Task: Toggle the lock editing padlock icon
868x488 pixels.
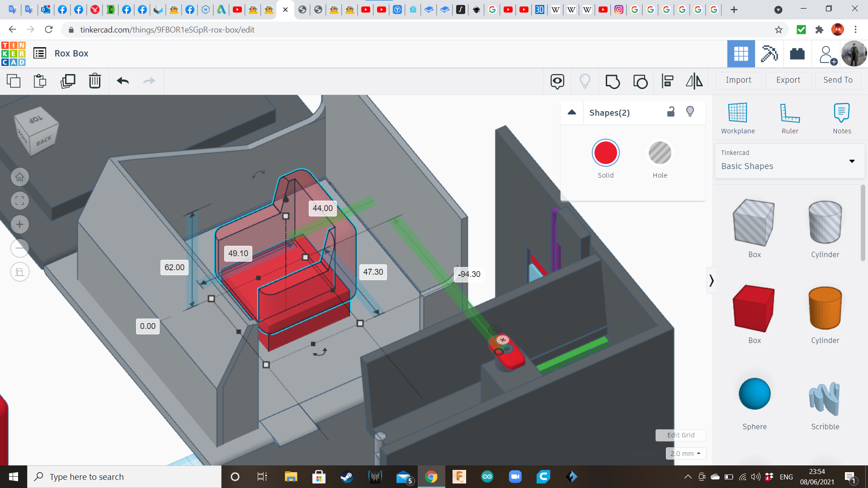Action: [x=671, y=112]
